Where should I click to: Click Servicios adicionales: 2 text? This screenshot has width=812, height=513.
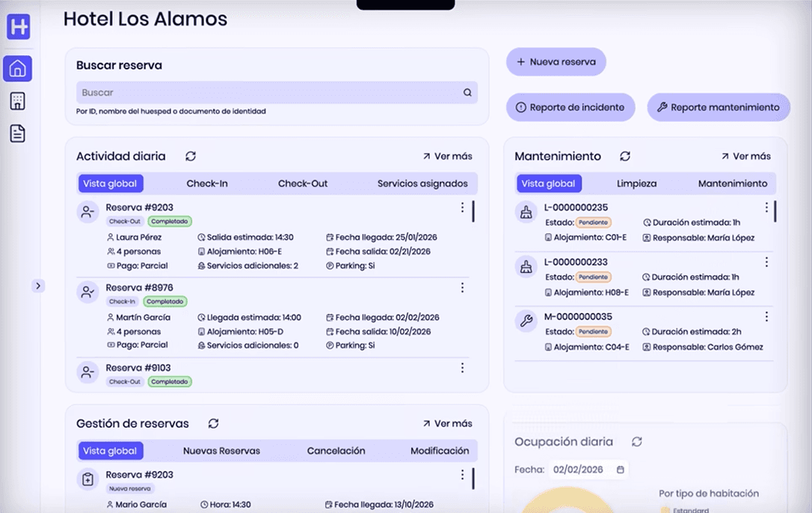(x=252, y=265)
